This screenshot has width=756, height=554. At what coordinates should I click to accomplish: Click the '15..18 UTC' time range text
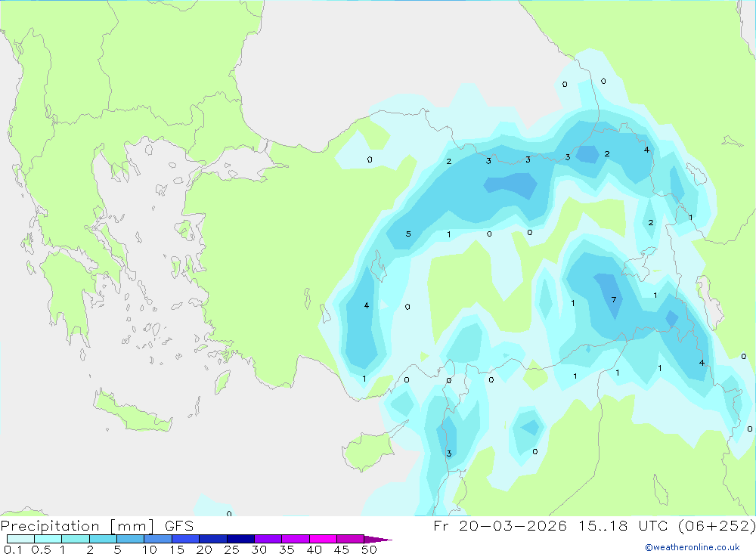(x=625, y=525)
